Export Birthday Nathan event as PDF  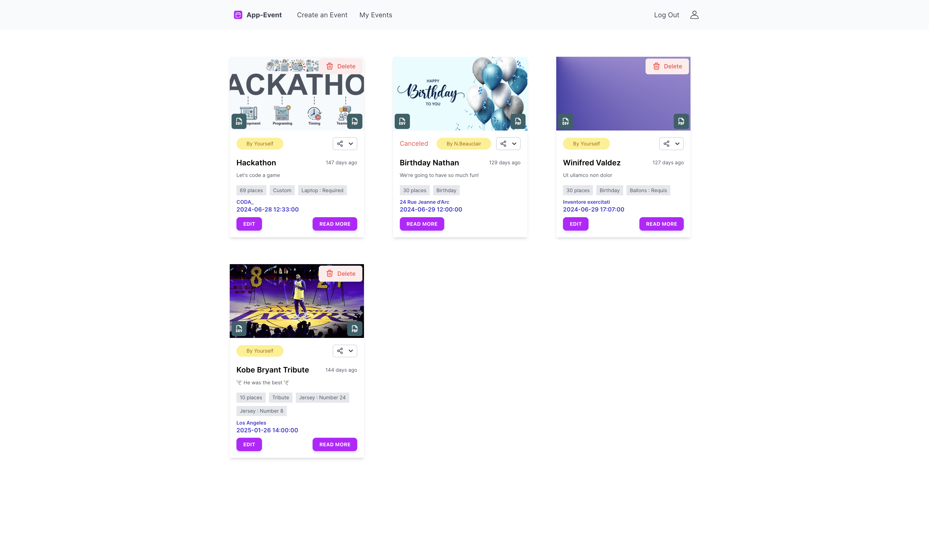click(518, 121)
